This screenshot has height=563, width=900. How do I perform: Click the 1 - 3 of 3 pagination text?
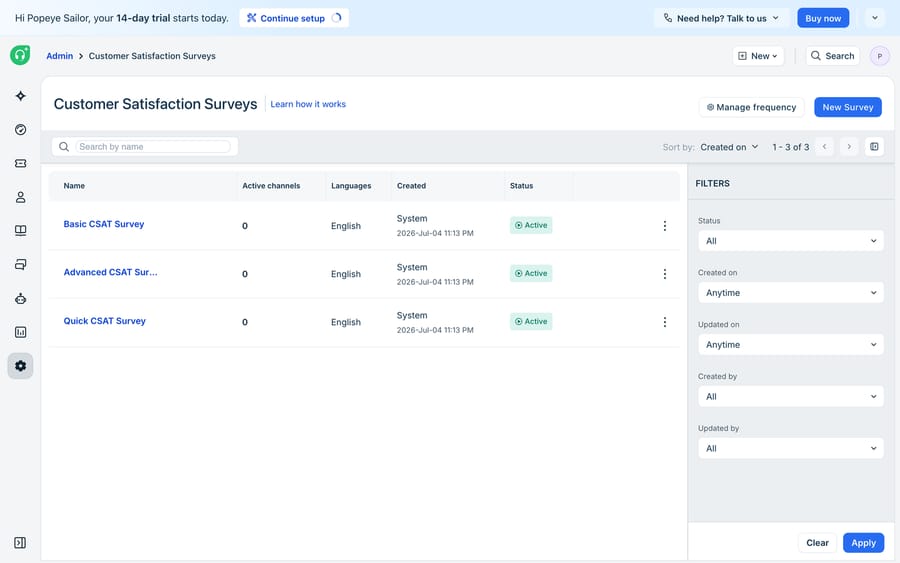pyautogui.click(x=790, y=147)
